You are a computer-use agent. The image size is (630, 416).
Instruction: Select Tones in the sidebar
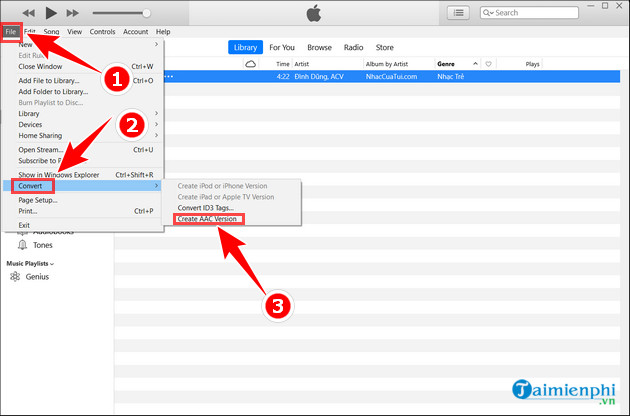(43, 245)
